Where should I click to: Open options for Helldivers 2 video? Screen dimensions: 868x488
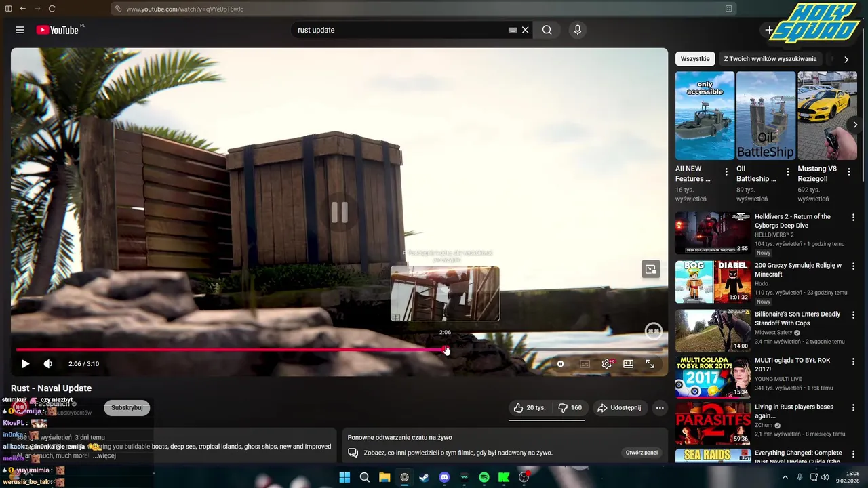(x=853, y=218)
